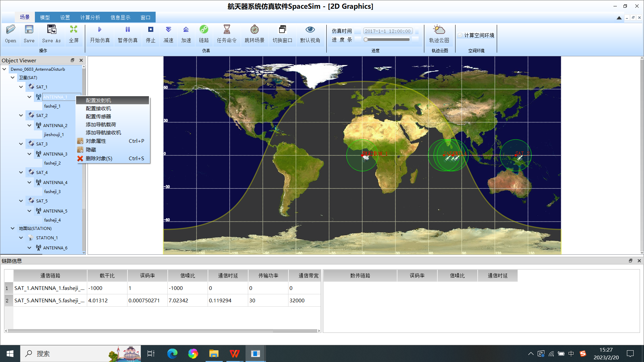644x362 pixels.
Task: Open Microsoft Edge from taskbar
Action: click(172, 354)
